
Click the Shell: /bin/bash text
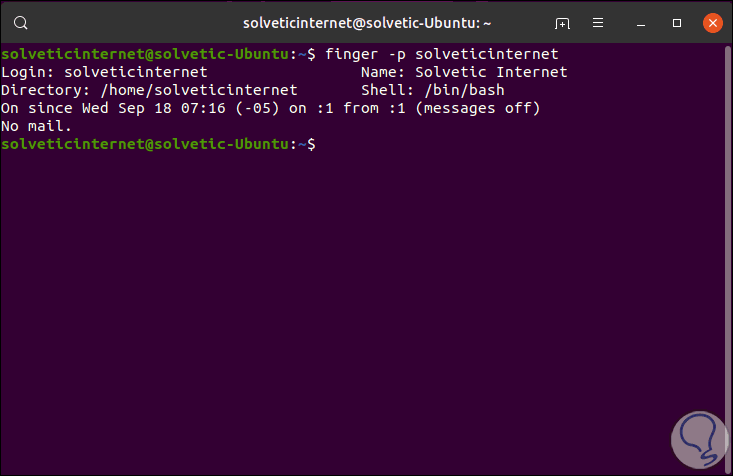[432, 90]
